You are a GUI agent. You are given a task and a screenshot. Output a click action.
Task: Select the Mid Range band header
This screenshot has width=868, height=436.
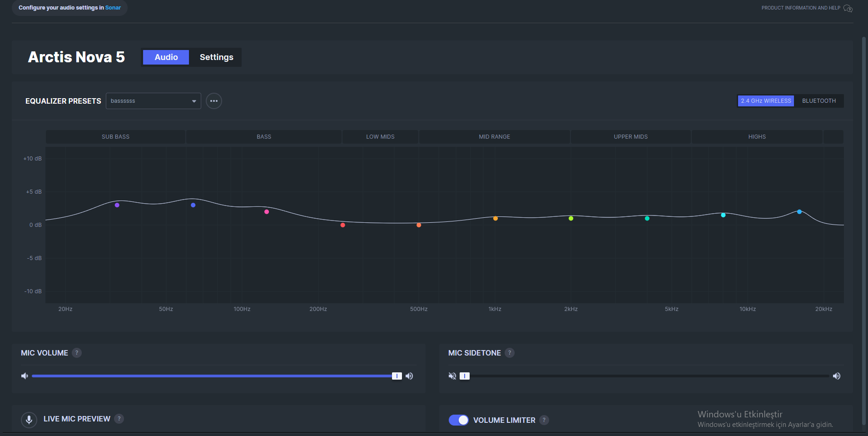point(494,137)
